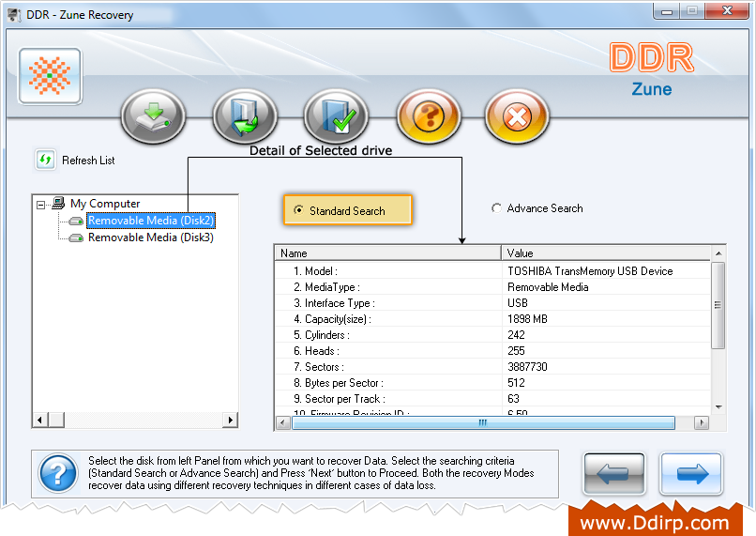The image size is (756, 536).
Task: Click tree panel scroll right arrow
Action: coord(231,420)
